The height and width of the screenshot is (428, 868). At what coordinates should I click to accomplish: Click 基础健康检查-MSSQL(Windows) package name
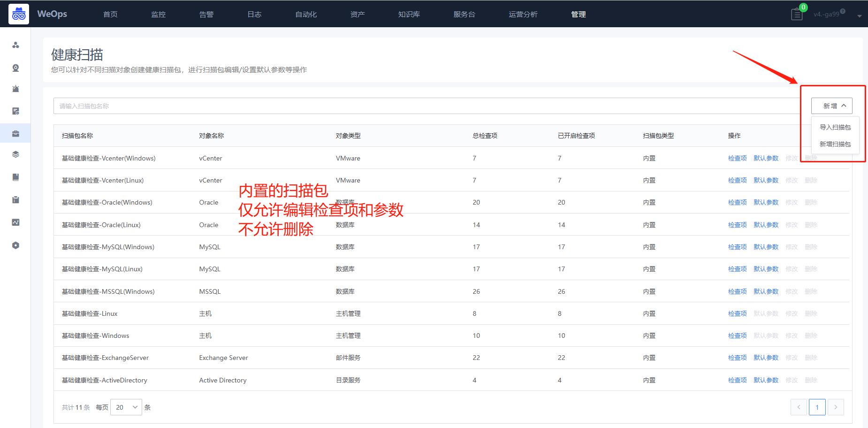[x=108, y=291]
